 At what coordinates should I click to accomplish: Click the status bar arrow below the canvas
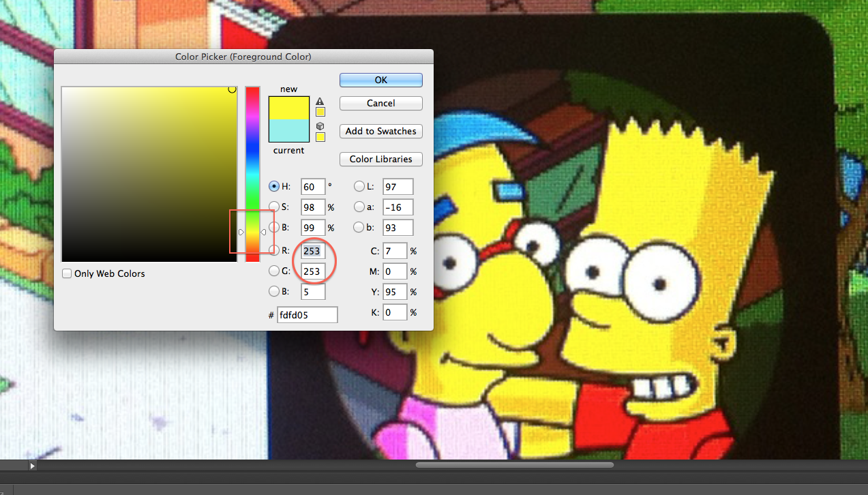click(x=32, y=466)
